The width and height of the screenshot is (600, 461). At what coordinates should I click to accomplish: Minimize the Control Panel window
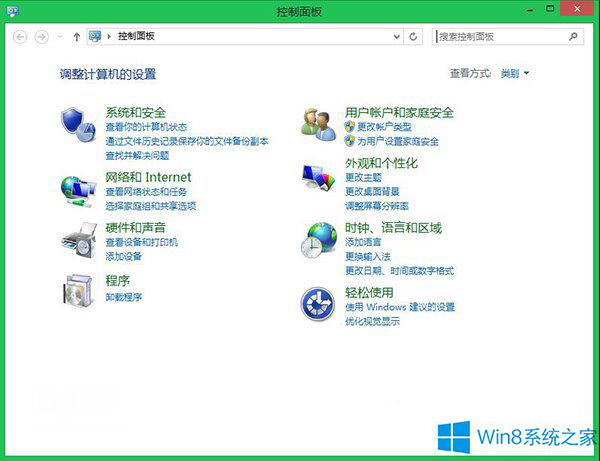click(x=530, y=9)
